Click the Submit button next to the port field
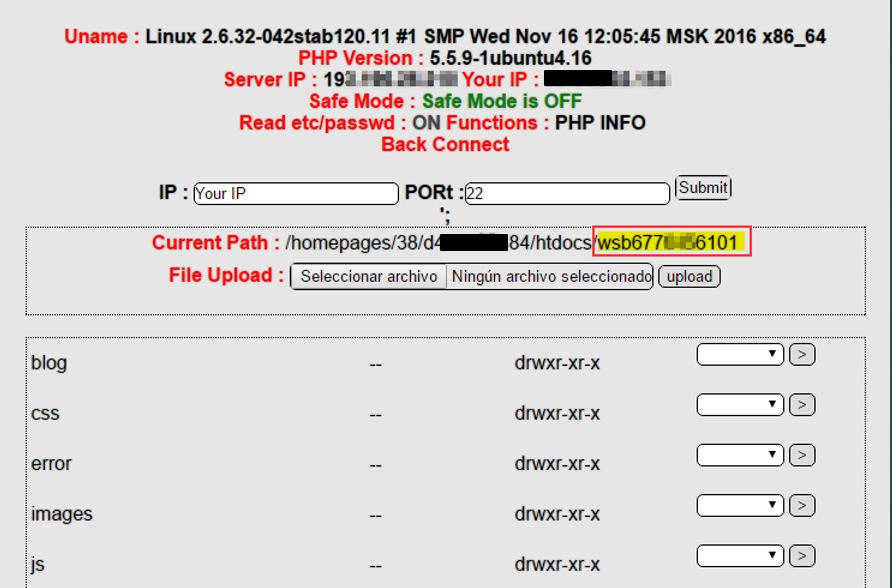This screenshot has height=588, width=892. [703, 188]
